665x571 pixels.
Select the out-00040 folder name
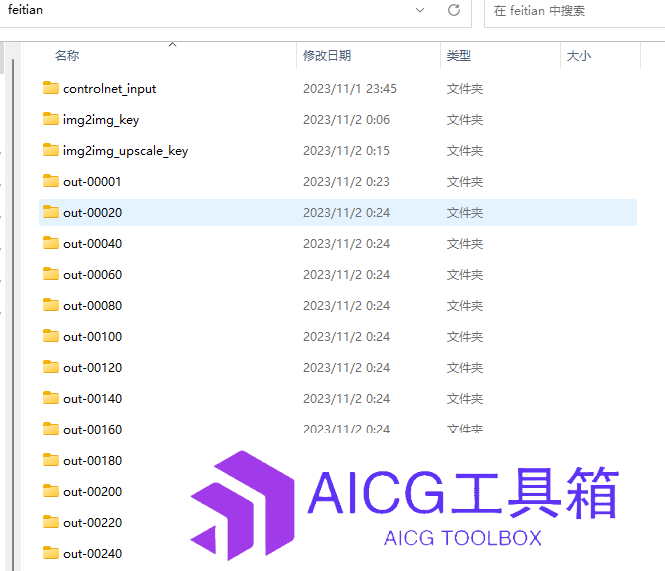92,244
